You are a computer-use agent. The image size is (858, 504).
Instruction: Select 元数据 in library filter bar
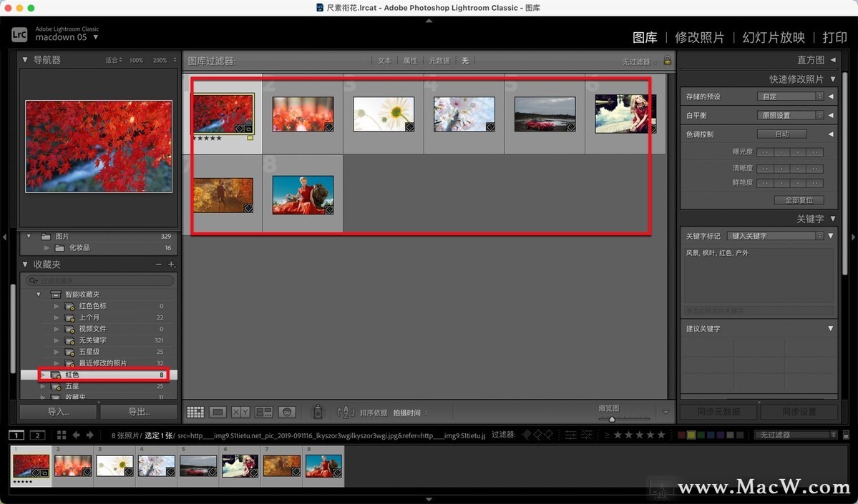[x=439, y=61]
